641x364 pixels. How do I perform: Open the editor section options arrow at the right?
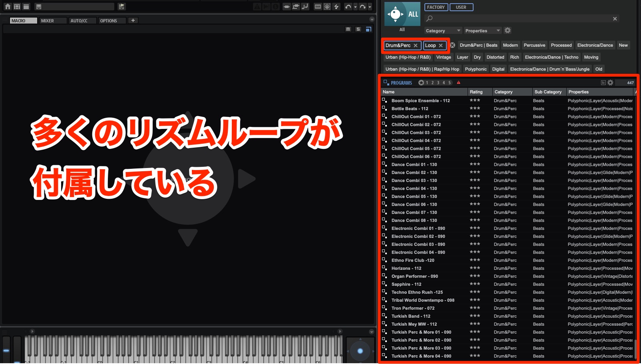(372, 20)
